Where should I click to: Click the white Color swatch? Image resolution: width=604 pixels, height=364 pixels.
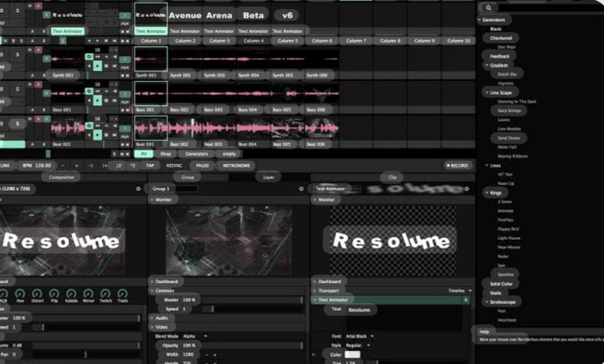(353, 355)
